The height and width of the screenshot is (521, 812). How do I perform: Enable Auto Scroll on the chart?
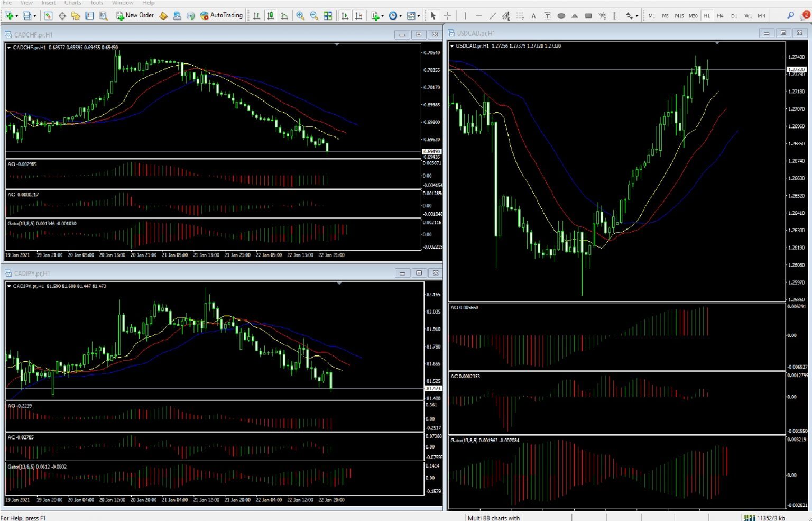tap(345, 15)
